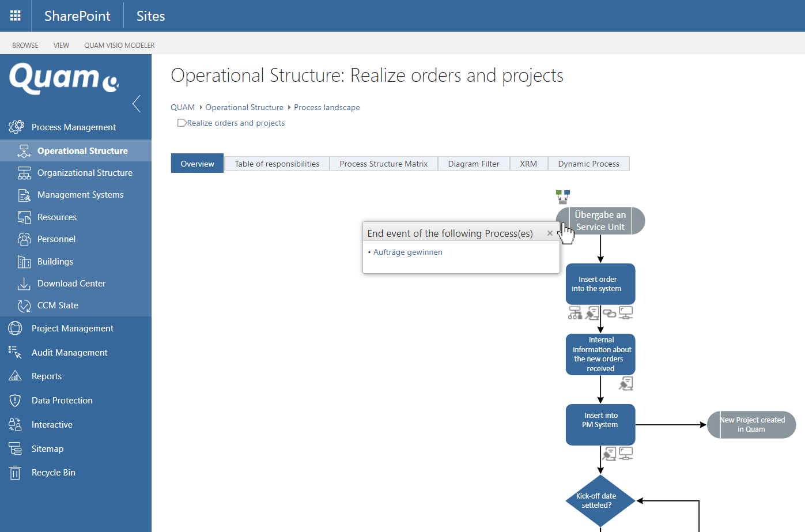Click the Buildings sidebar icon
Screen dimensions: 805x532
(24, 262)
